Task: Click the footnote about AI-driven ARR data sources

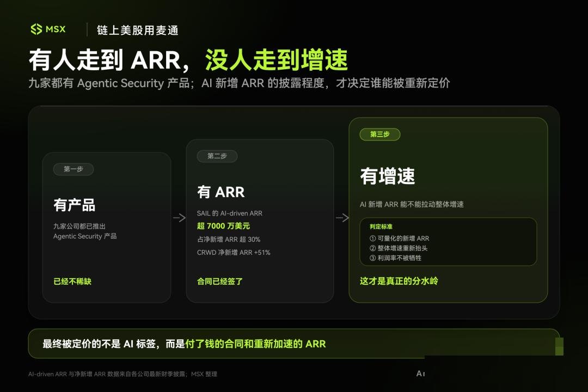Action: (122, 374)
